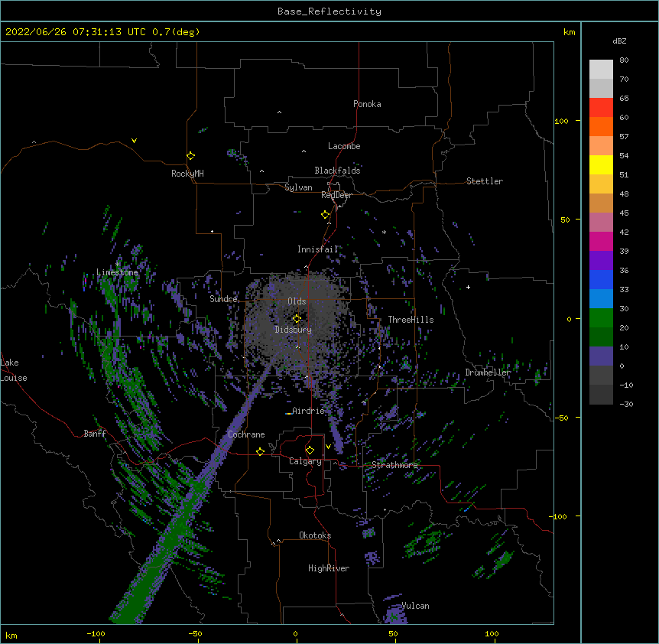Click the white asterisk marker east of Innisfail
The height and width of the screenshot is (644, 659).
(x=384, y=232)
